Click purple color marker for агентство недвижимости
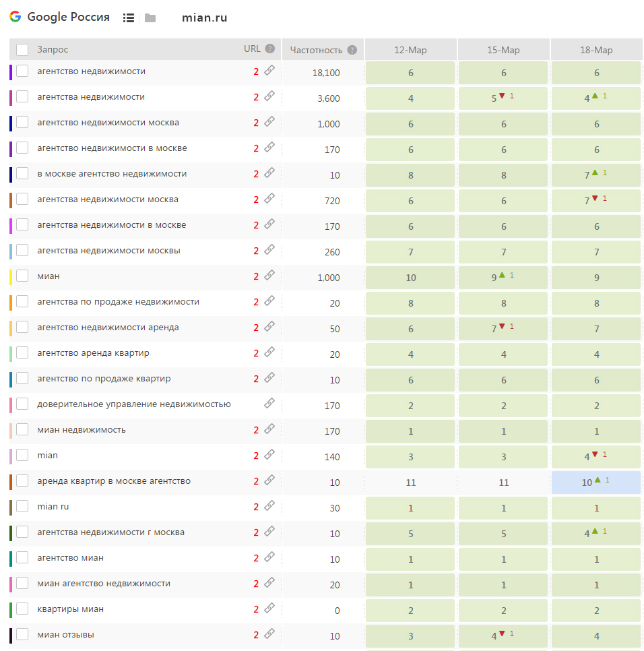The image size is (644, 651). point(11,72)
